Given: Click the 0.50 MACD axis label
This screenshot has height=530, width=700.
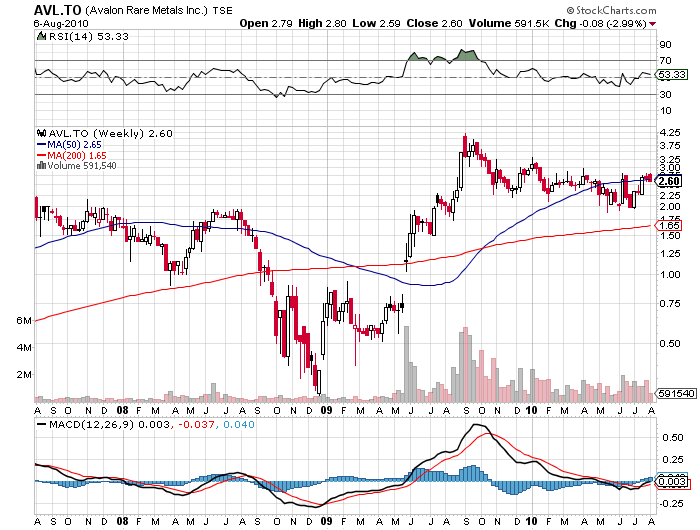Looking at the screenshot, I should (673, 438).
